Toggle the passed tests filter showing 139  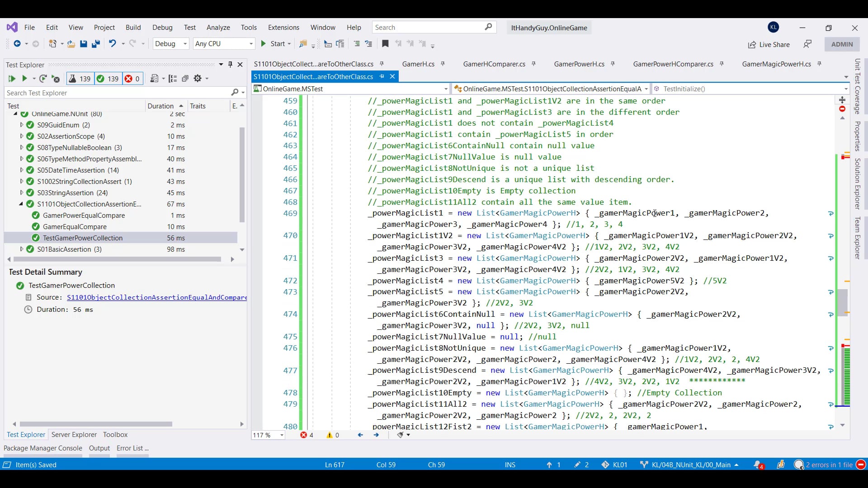coord(108,79)
